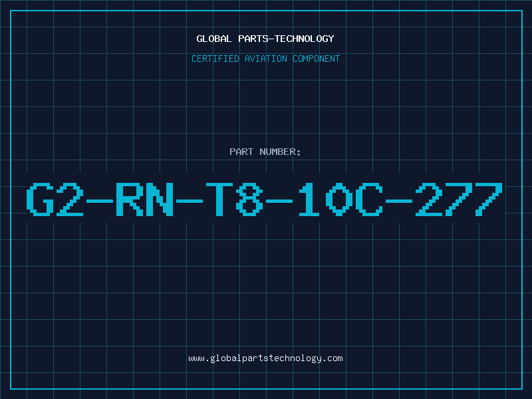Screen dimensions: 532x399
Task: Click the www prefix of the website URL
Action: (196, 358)
